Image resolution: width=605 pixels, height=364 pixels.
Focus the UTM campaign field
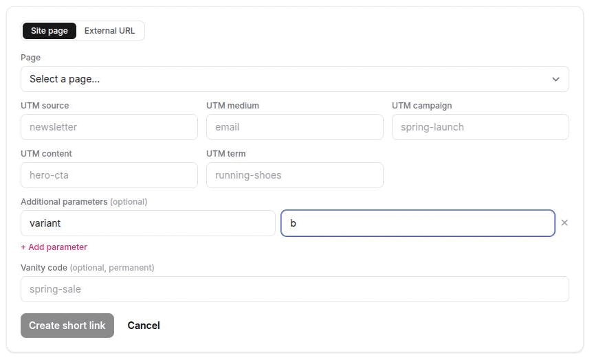coord(481,127)
